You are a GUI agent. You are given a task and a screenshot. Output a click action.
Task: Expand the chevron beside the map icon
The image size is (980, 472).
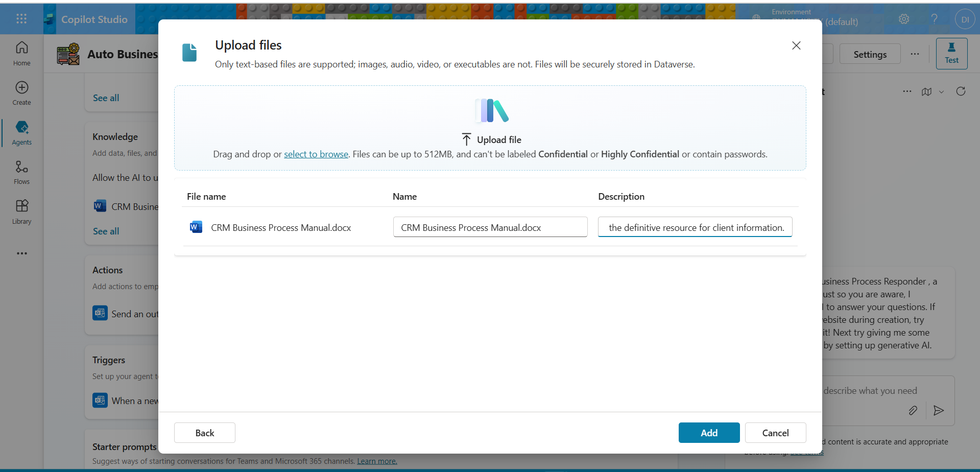click(x=941, y=92)
